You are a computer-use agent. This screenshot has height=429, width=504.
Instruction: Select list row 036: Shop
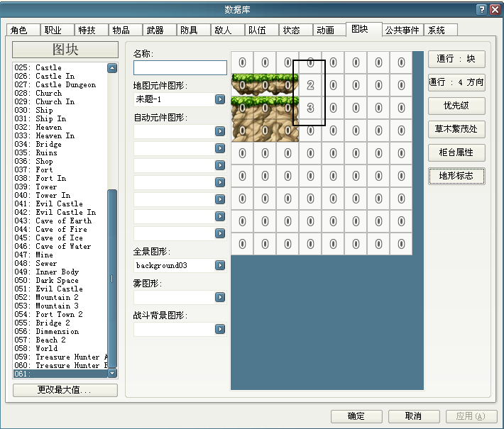60,161
